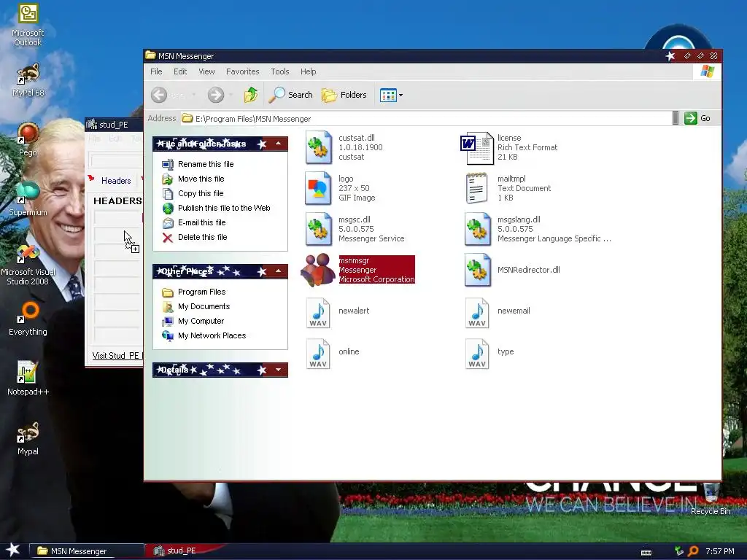This screenshot has width=747, height=560.
Task: Toggle the Folders pane button
Action: point(344,95)
